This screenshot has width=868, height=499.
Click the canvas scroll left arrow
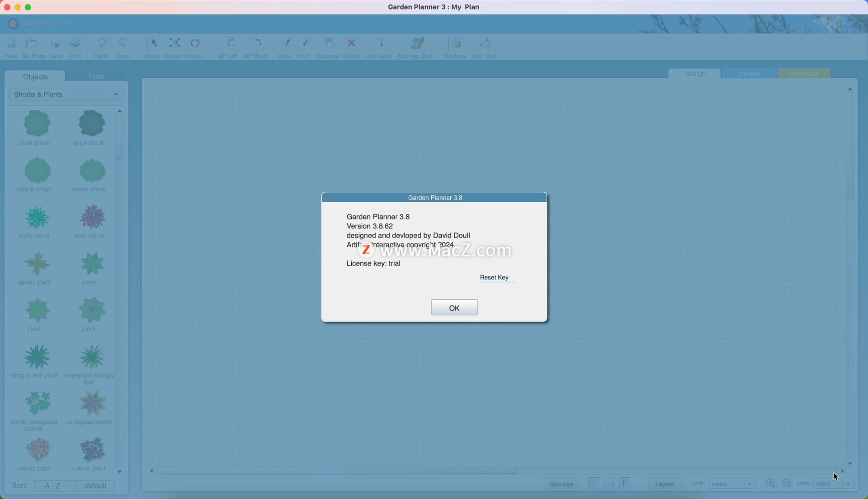tap(151, 471)
